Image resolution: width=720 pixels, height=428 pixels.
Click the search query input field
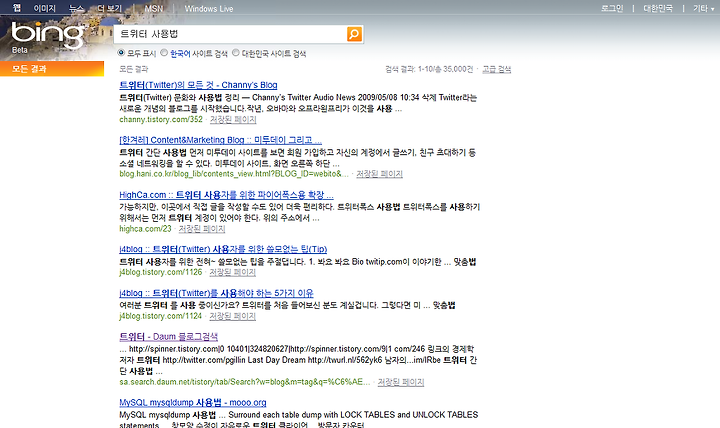click(231, 34)
